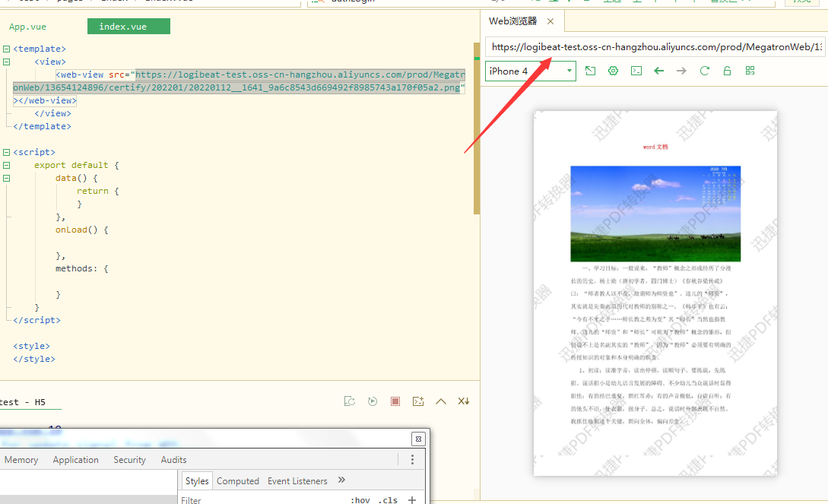Restart the H5 run from console toolbar

pyautogui.click(x=350, y=401)
